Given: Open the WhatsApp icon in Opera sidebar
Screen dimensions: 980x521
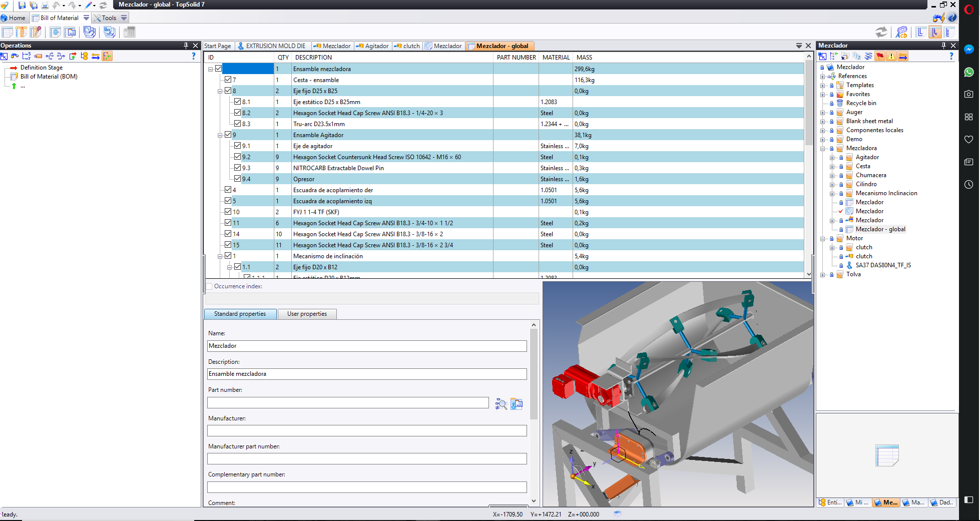Looking at the screenshot, I should coord(969,72).
